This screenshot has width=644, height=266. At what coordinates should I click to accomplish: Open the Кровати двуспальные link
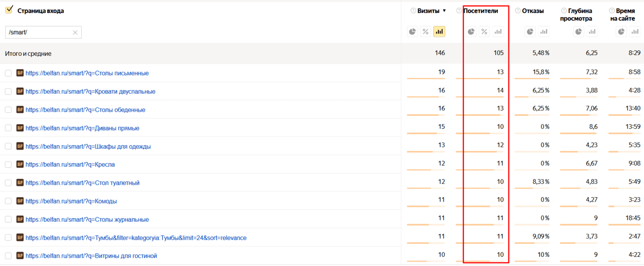(x=90, y=91)
